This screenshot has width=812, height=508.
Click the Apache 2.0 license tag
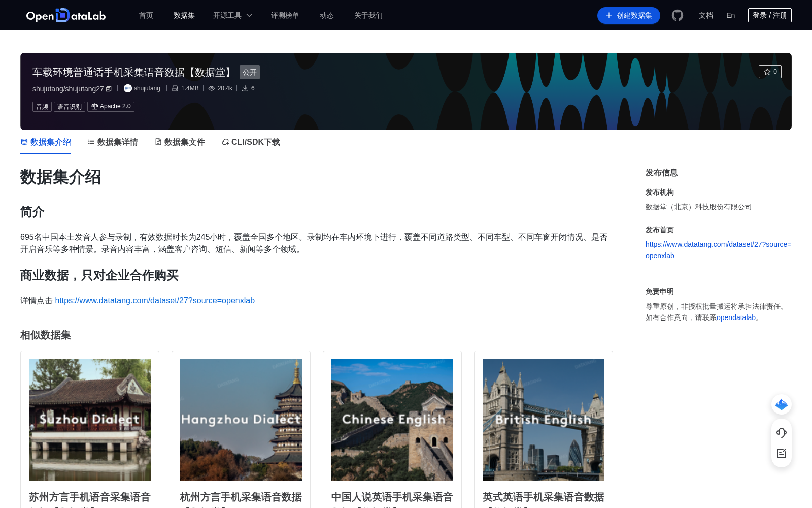111,107
